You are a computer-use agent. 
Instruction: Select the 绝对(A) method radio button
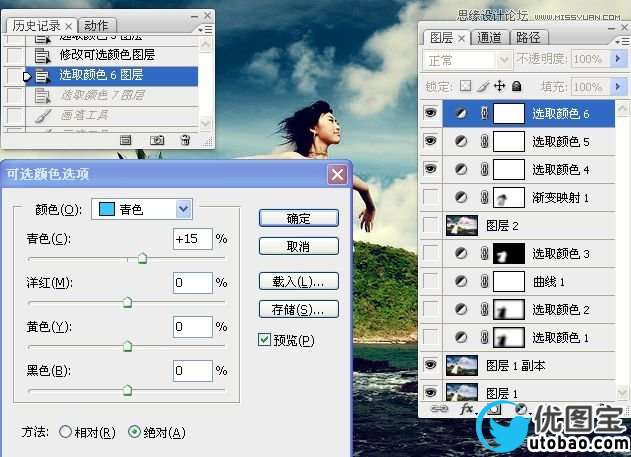[134, 432]
